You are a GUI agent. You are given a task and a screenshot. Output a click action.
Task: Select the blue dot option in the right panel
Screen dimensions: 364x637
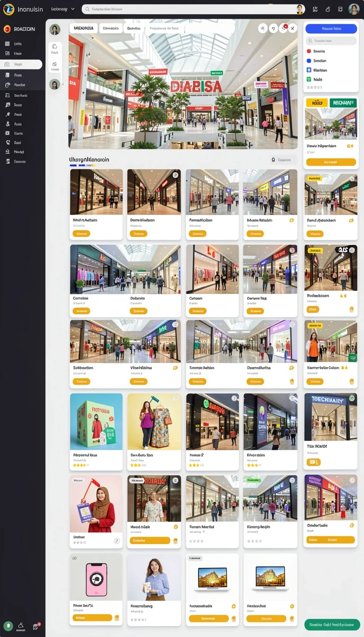(309, 61)
